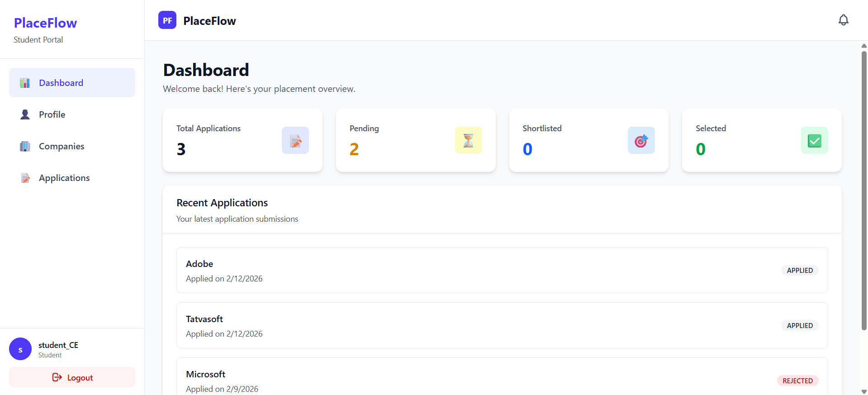Go to the Applications section
The image size is (868, 395).
point(72,178)
